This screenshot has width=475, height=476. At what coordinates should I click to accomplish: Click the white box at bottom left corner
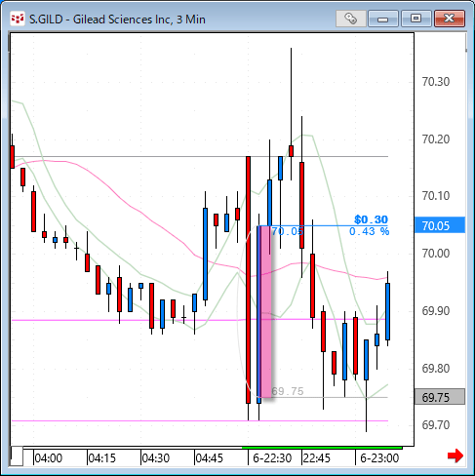pos(17,456)
